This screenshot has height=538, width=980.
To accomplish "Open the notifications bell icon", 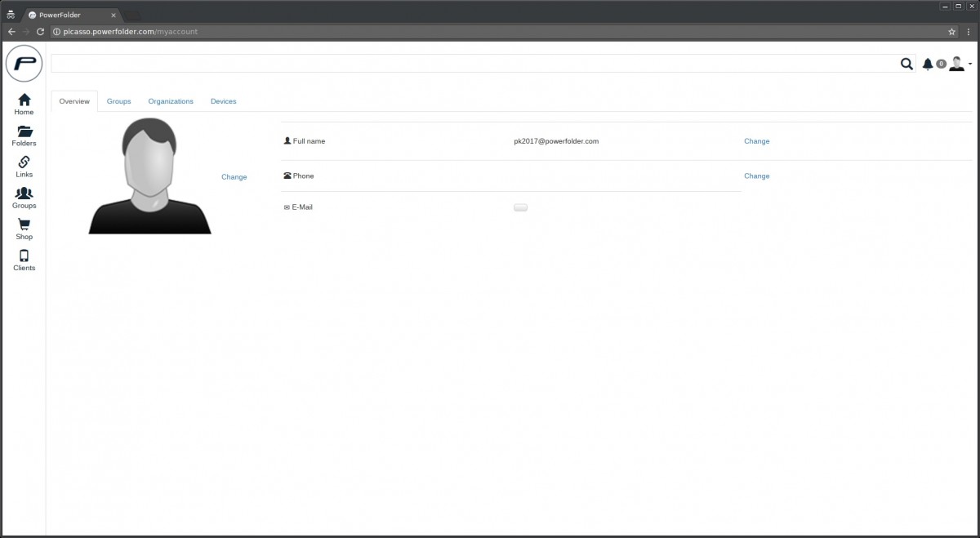I will (929, 63).
